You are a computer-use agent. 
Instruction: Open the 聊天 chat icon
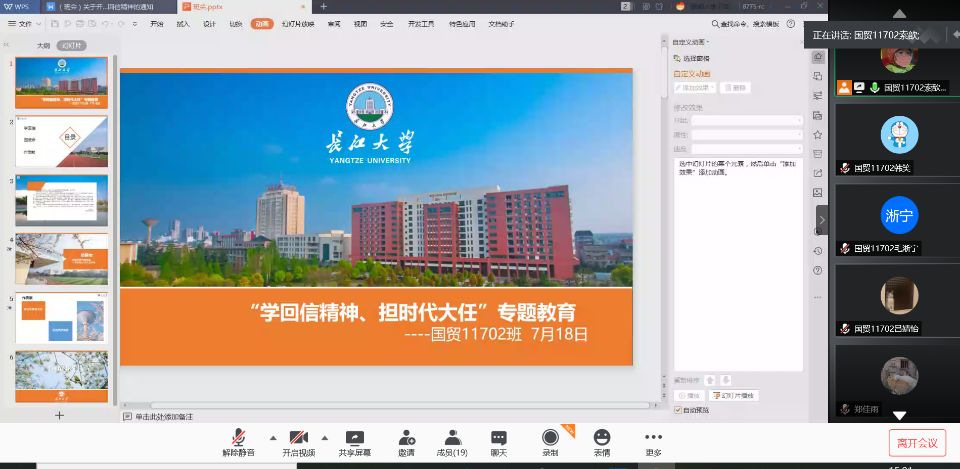499,438
